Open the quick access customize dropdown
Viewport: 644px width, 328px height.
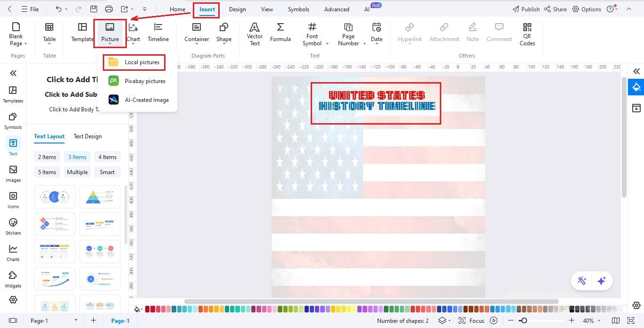pos(145,9)
